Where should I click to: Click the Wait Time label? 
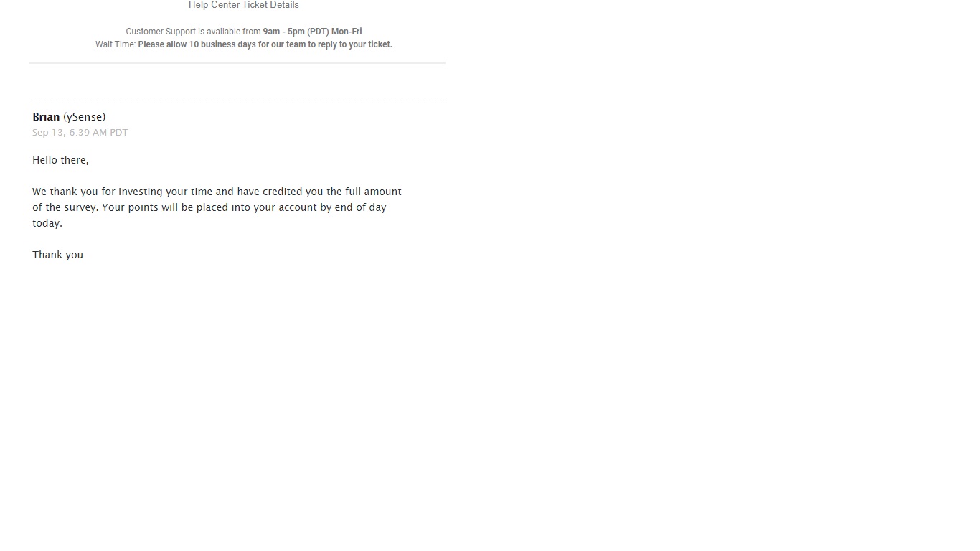point(116,44)
